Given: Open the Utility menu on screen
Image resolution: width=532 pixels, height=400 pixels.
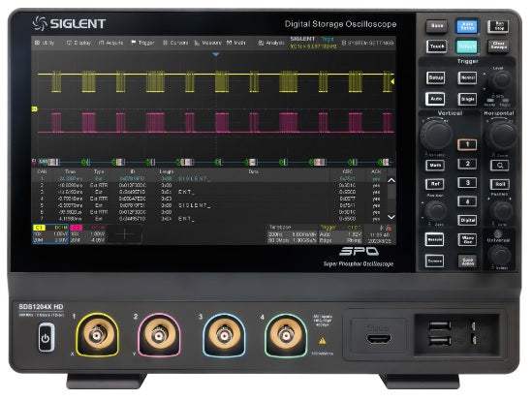Looking at the screenshot, I should pyautogui.click(x=45, y=43).
